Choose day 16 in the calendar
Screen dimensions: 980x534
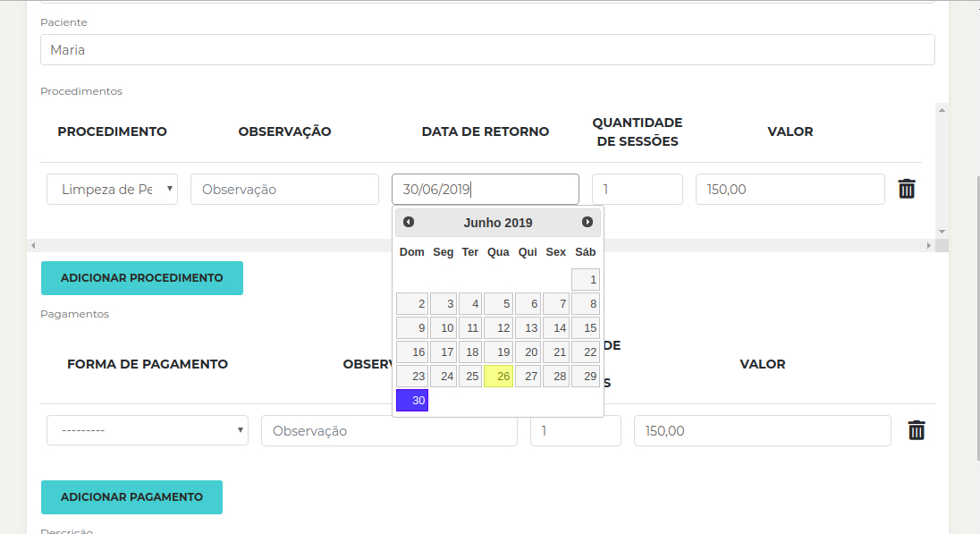(x=412, y=352)
